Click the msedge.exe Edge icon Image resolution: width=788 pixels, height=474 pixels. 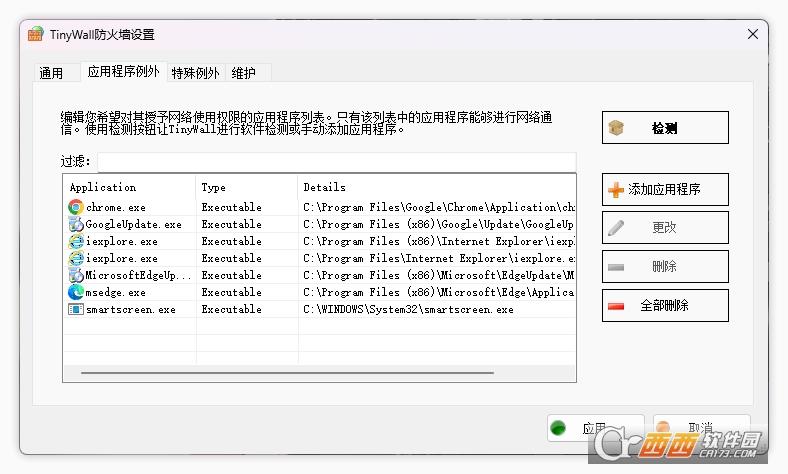76,292
